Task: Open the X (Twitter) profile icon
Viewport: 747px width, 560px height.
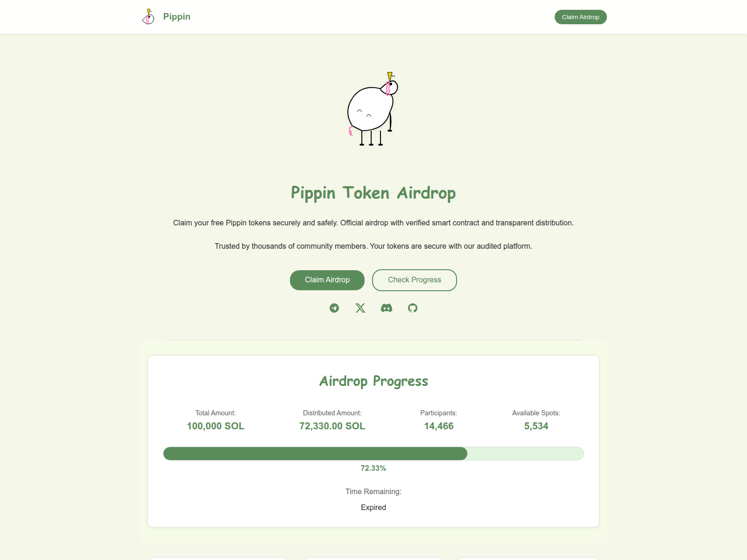Action: click(x=360, y=308)
